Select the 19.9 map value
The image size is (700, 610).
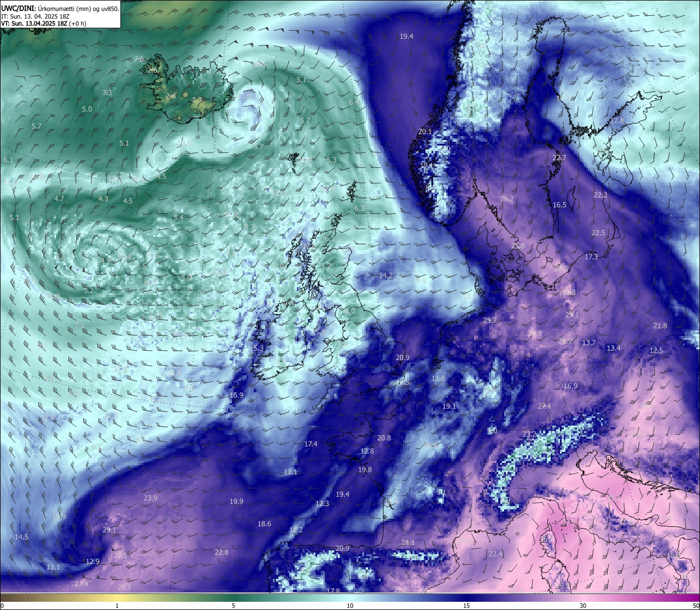(236, 502)
